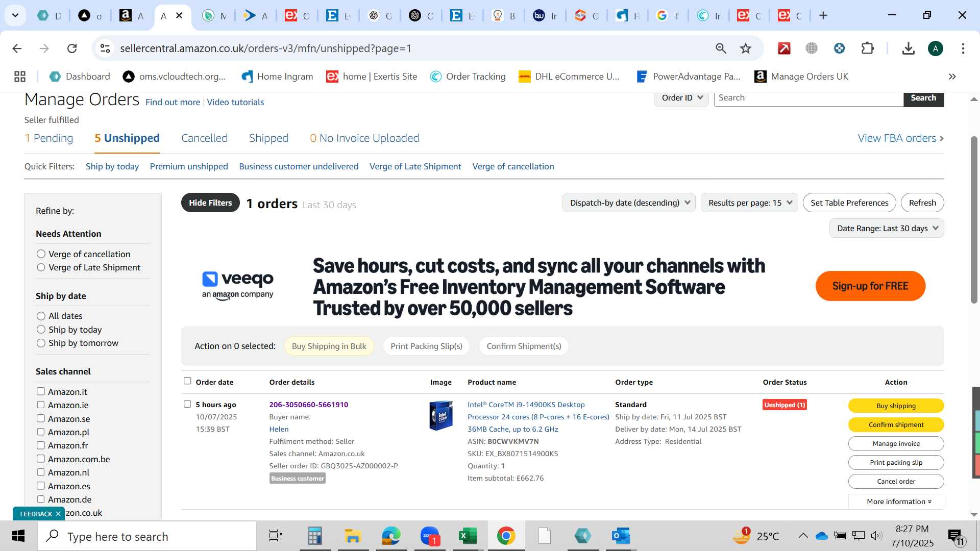Select Verge of Late Shipment radio filter
The width and height of the screenshot is (980, 551).
(x=41, y=267)
